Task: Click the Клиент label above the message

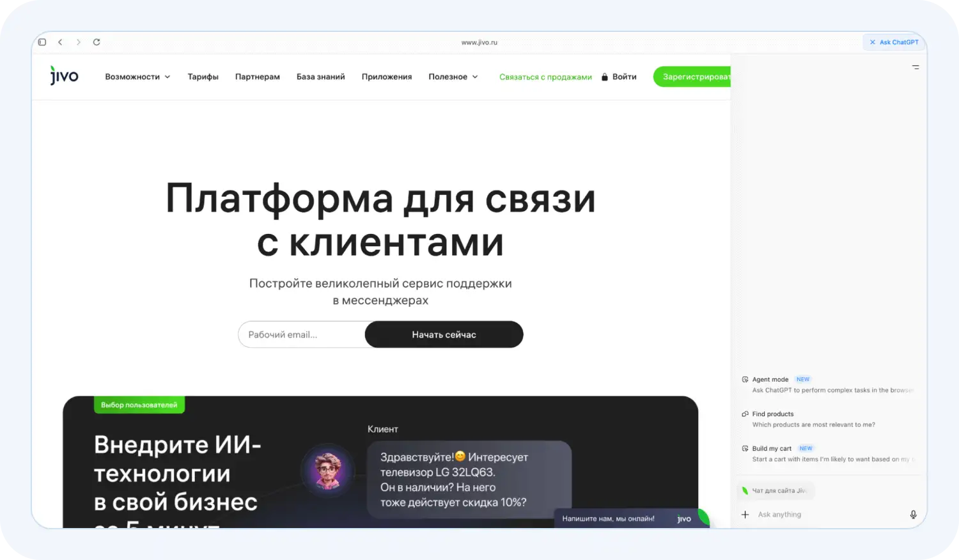Action: [x=383, y=429]
